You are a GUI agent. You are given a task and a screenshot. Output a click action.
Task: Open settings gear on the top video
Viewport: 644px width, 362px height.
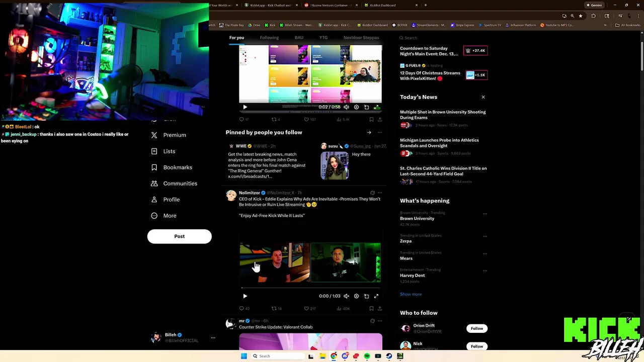click(356, 107)
